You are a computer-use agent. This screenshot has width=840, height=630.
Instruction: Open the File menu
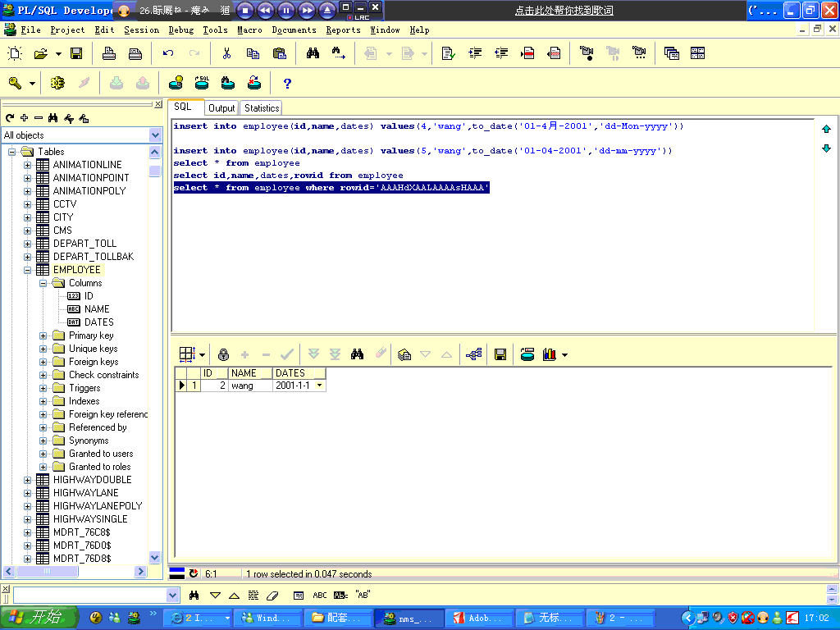click(x=30, y=30)
